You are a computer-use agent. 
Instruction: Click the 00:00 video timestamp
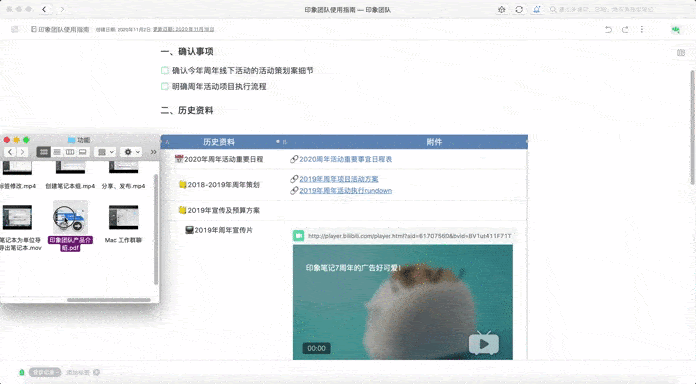point(316,348)
